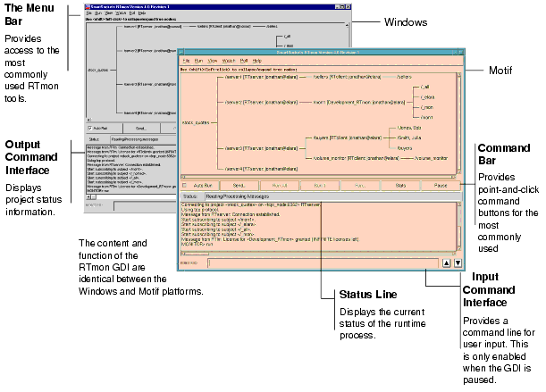Viewport: 546px width, 392px height.
Task: Click the scroll-up arrow of Windows tree pane
Action: pos(347,25)
